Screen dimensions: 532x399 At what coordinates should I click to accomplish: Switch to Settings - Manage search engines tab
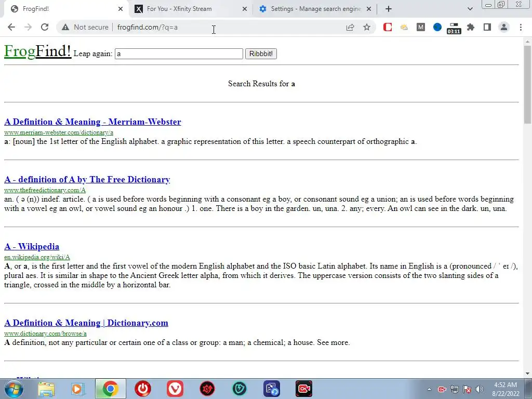pos(315,9)
